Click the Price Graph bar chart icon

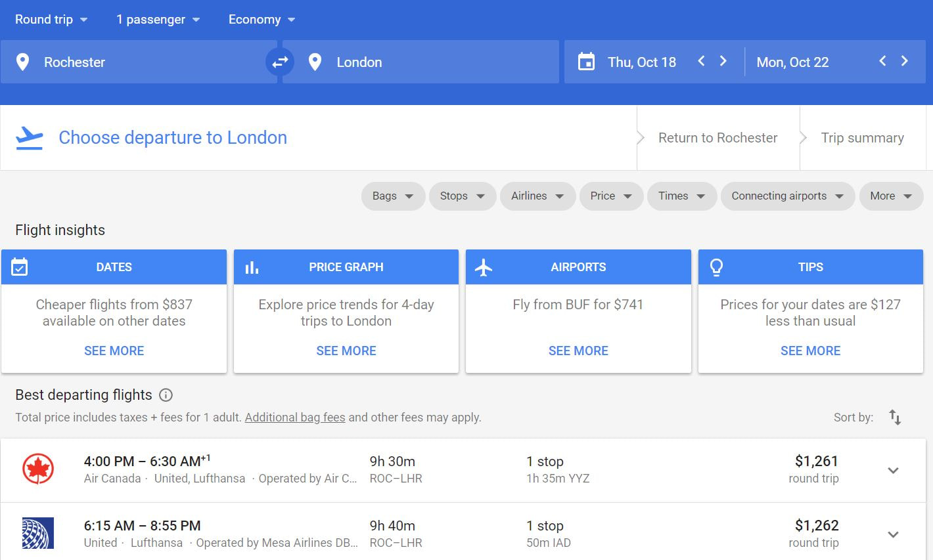point(252,267)
